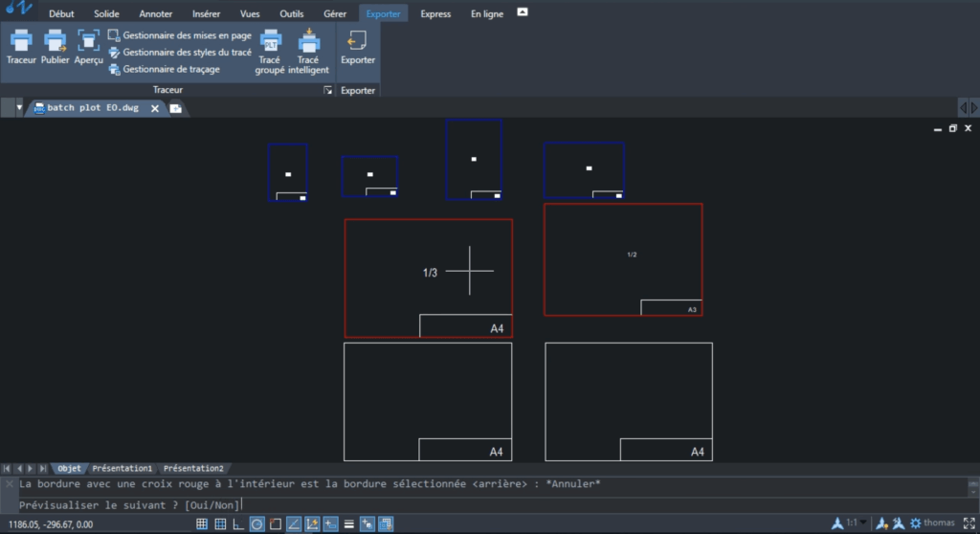This screenshot has height=534, width=980.
Task: Toggle selection cycling status icon
Action: click(x=367, y=524)
